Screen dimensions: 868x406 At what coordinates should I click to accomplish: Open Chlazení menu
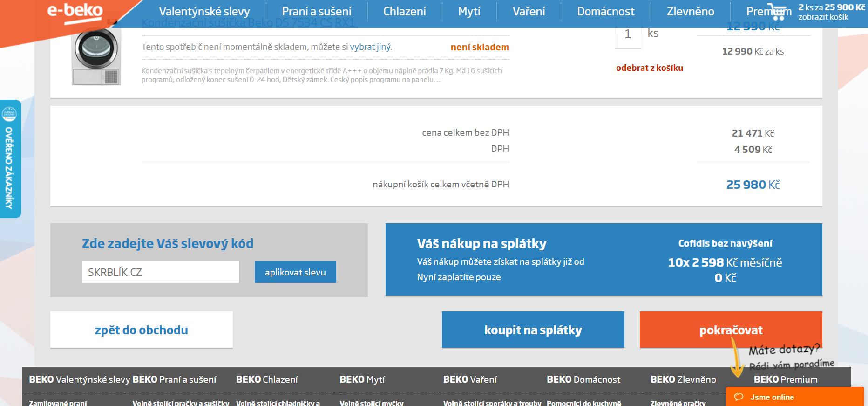405,11
